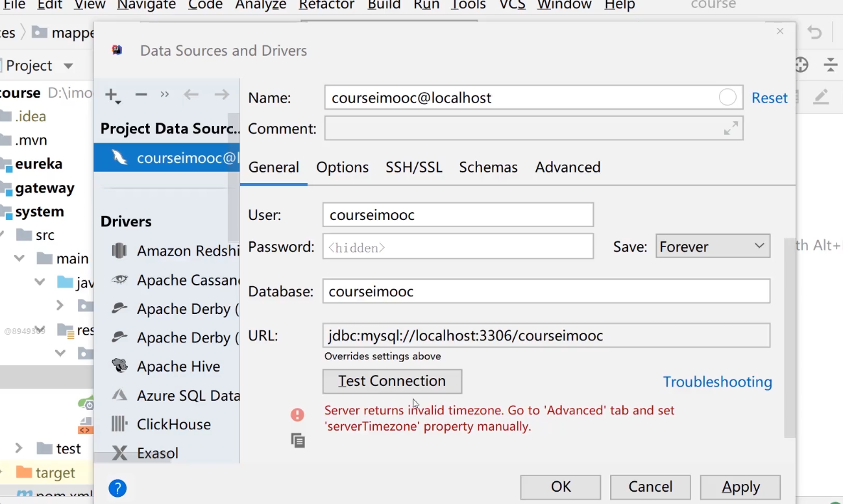843x504 pixels.
Task: Switch to Options tab
Action: 343,167
